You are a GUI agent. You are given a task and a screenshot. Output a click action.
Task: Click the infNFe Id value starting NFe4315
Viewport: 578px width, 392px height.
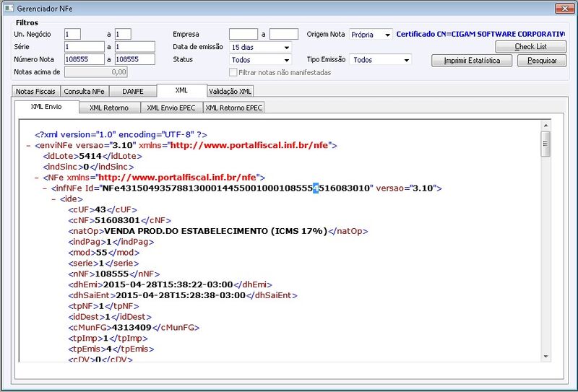tap(236, 188)
